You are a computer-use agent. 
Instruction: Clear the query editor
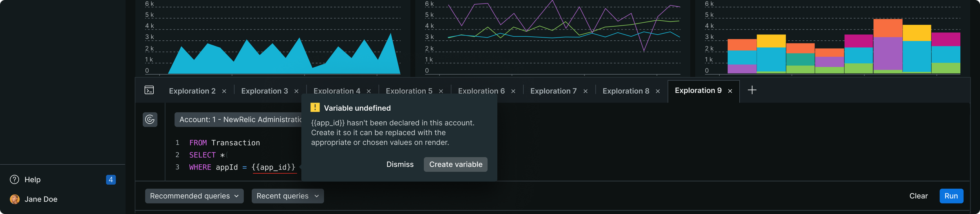(918, 196)
